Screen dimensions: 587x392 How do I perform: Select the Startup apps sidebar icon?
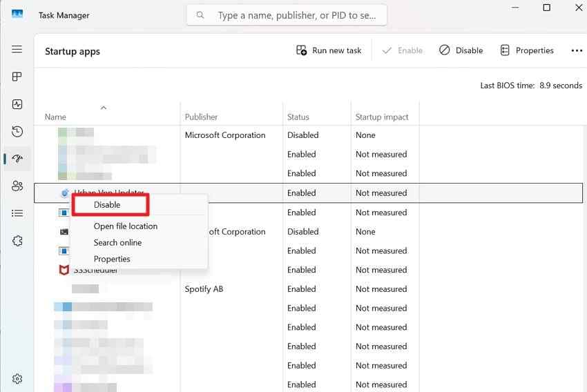click(x=17, y=159)
